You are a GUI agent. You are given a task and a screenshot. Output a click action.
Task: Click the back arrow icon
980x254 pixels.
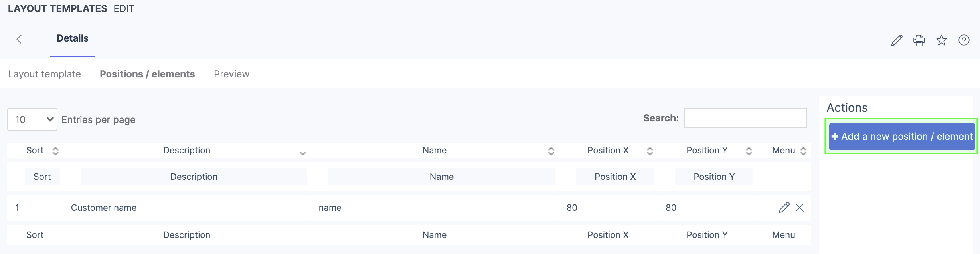point(19,39)
